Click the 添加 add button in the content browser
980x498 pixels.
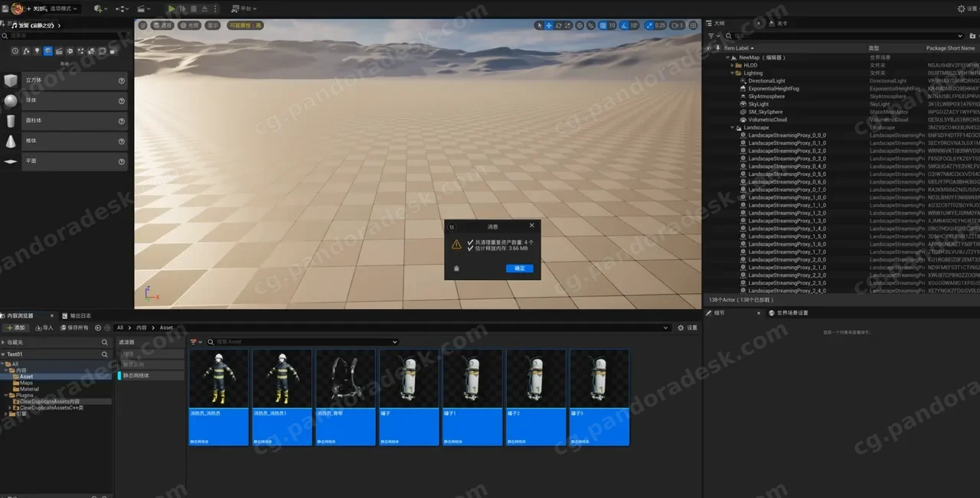[16, 327]
